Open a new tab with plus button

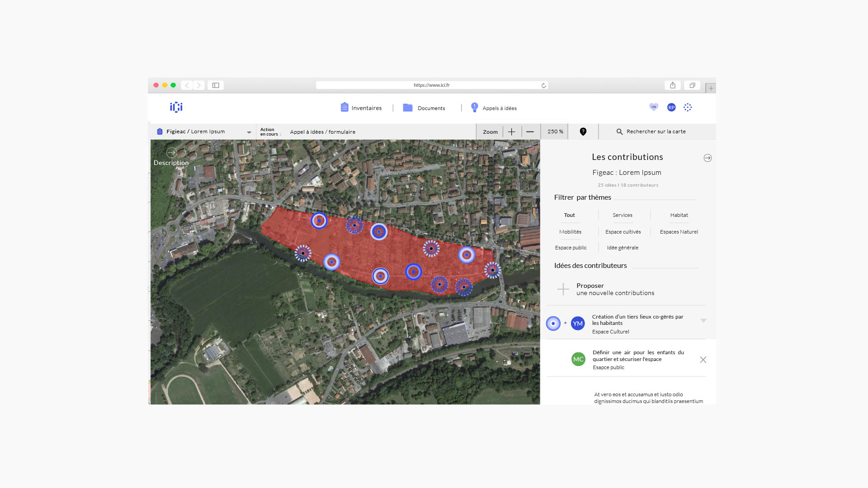[711, 88]
